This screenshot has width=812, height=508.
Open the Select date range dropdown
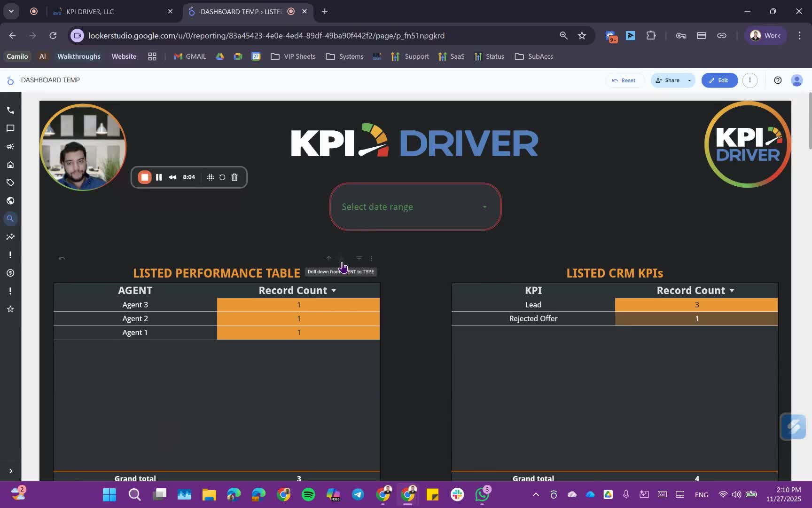[415, 207]
